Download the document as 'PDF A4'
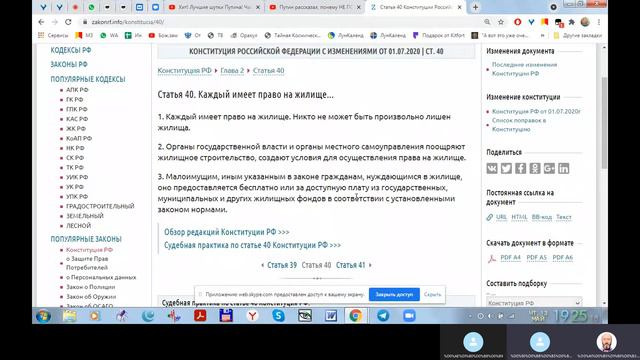 pos(511,258)
